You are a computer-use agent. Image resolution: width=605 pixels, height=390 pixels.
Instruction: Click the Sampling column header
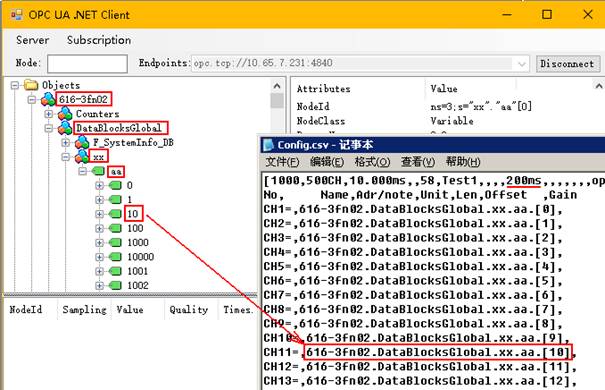coord(84,309)
